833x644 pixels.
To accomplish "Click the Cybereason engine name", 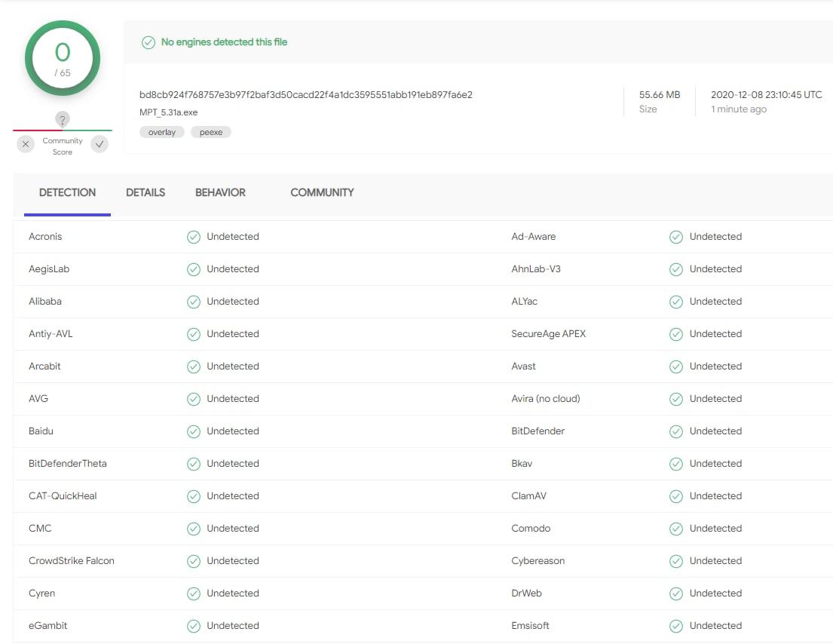I will click(x=537, y=560).
